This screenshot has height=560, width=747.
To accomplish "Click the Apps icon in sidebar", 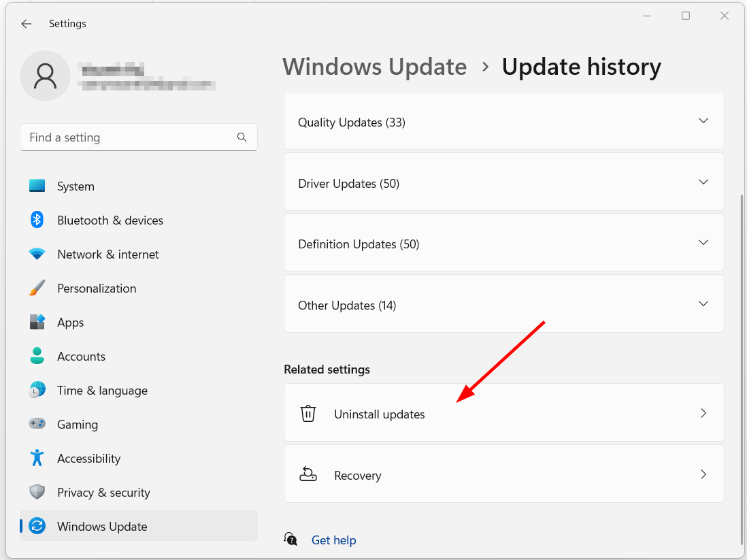I will pos(37,322).
